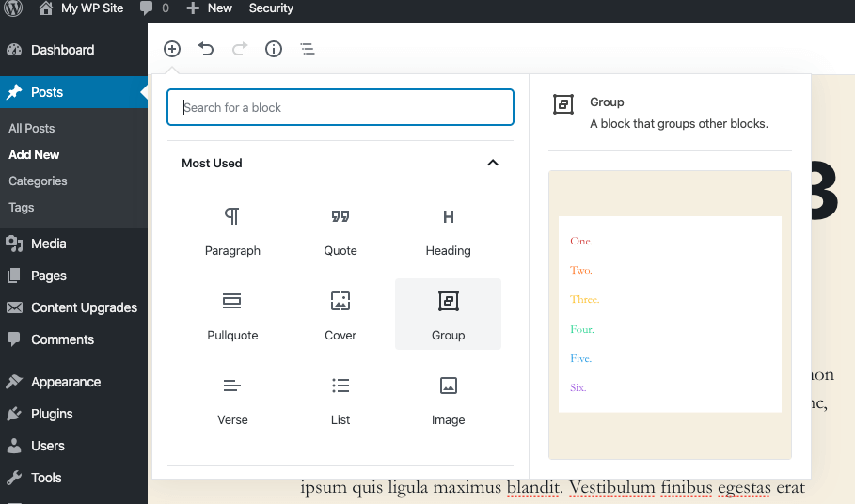Screen dimensions: 855x504
Task: Open All Posts submenu link
Action: click(x=32, y=129)
